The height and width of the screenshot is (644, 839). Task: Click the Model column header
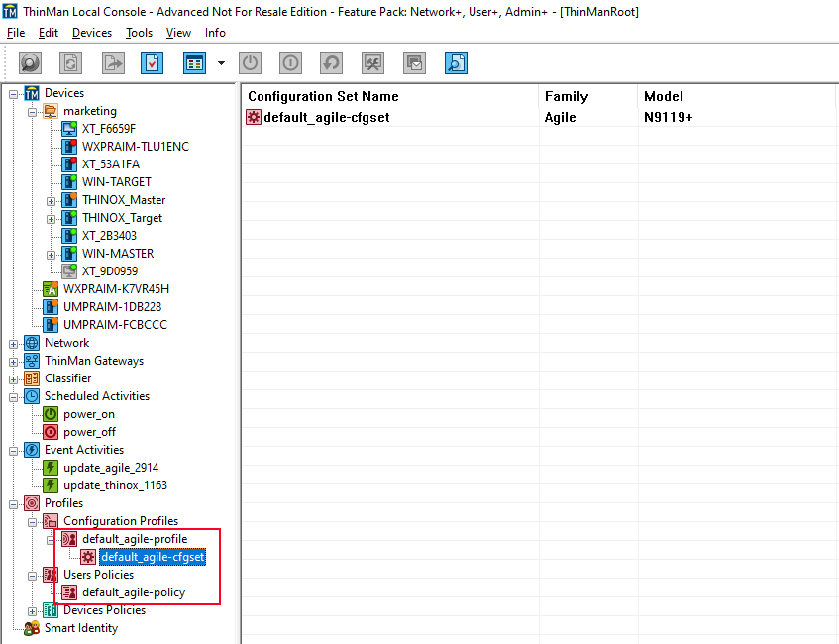click(664, 96)
